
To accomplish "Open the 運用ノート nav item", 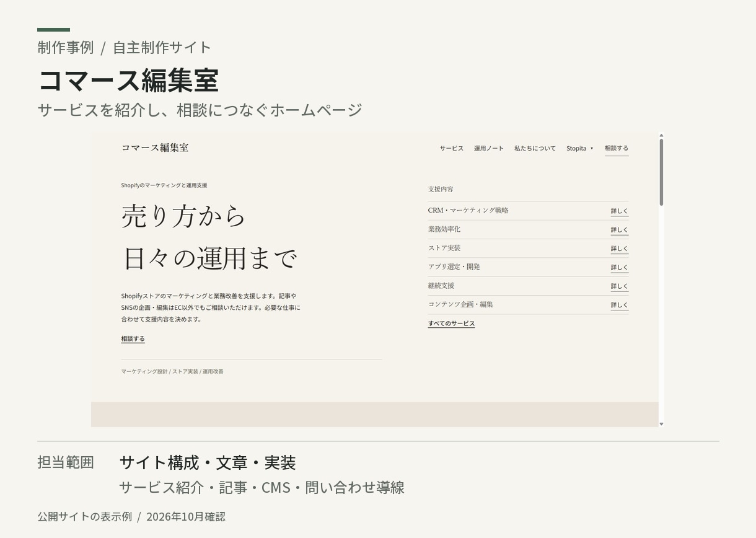I will pos(489,148).
